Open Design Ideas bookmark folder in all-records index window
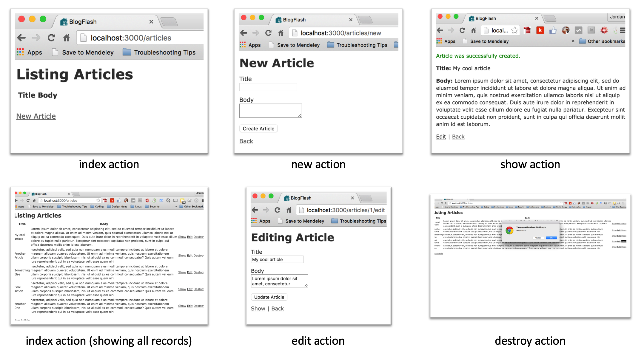Viewport: 644px width, 356px height. pos(117,207)
